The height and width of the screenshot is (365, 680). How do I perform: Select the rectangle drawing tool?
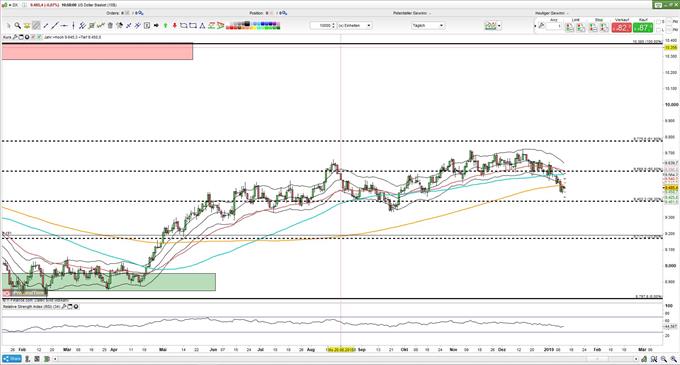[x=193, y=26]
